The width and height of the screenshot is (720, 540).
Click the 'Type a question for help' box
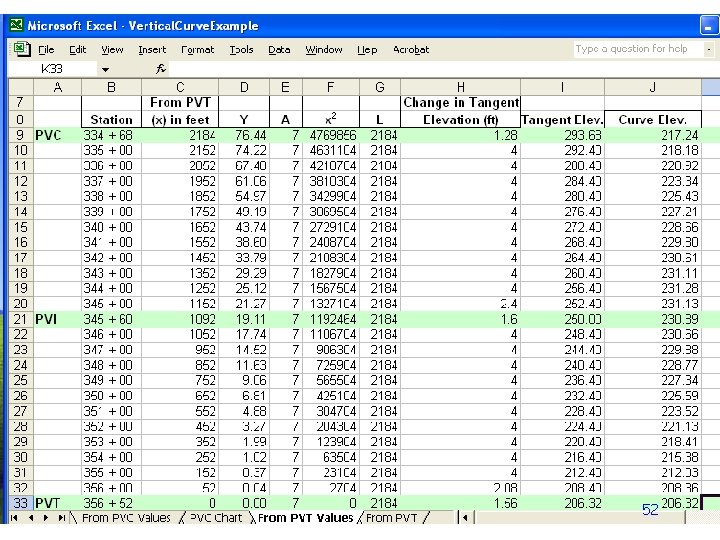638,49
